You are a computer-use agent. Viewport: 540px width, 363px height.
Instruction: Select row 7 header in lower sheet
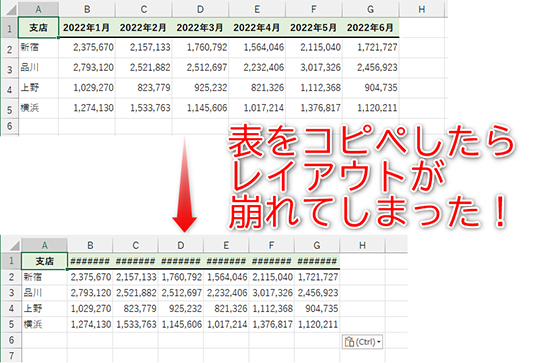[11, 355]
